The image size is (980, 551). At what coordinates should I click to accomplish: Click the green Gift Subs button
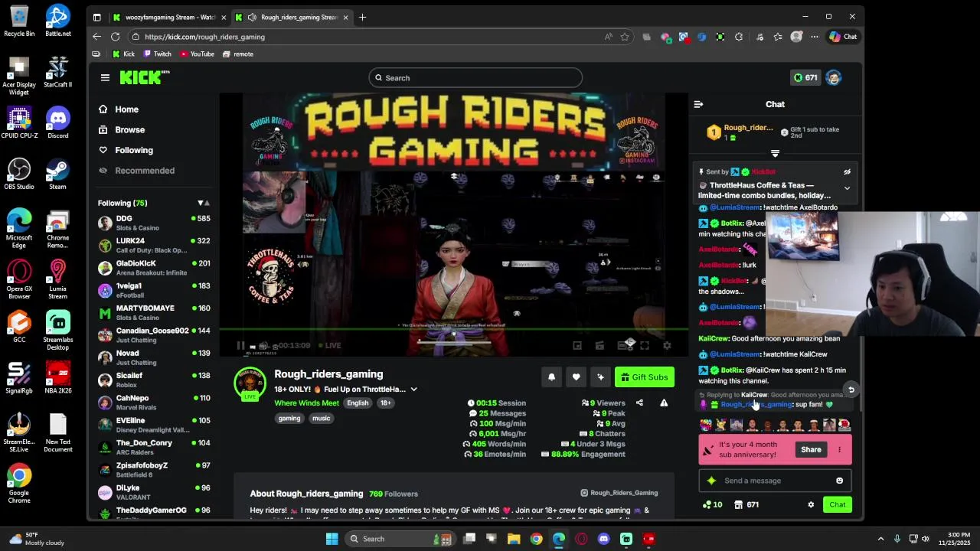coord(644,377)
